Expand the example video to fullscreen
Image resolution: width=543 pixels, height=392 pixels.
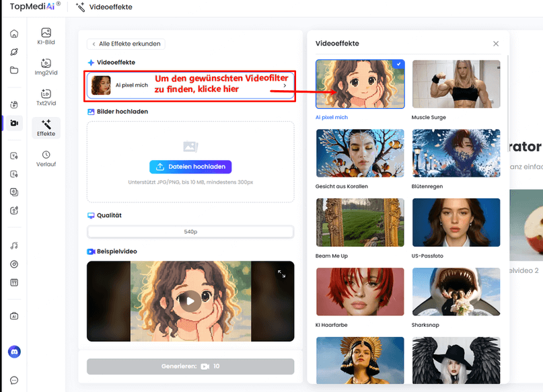tap(281, 274)
